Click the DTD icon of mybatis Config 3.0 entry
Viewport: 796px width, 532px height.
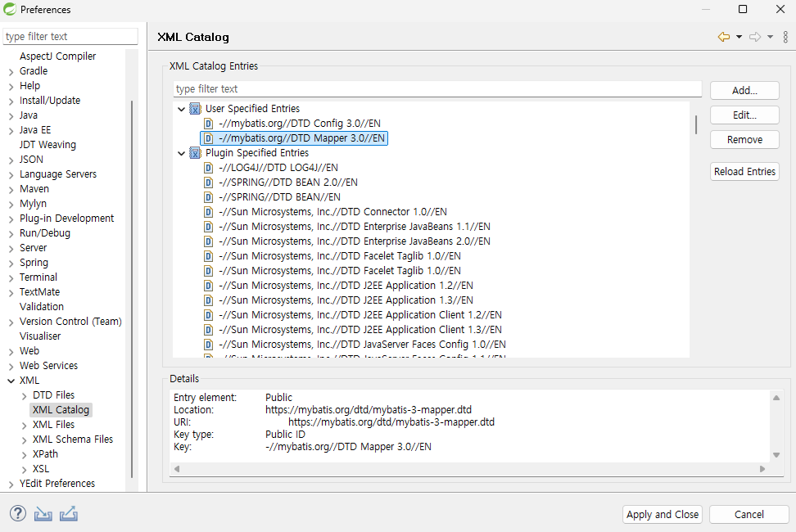coord(208,124)
